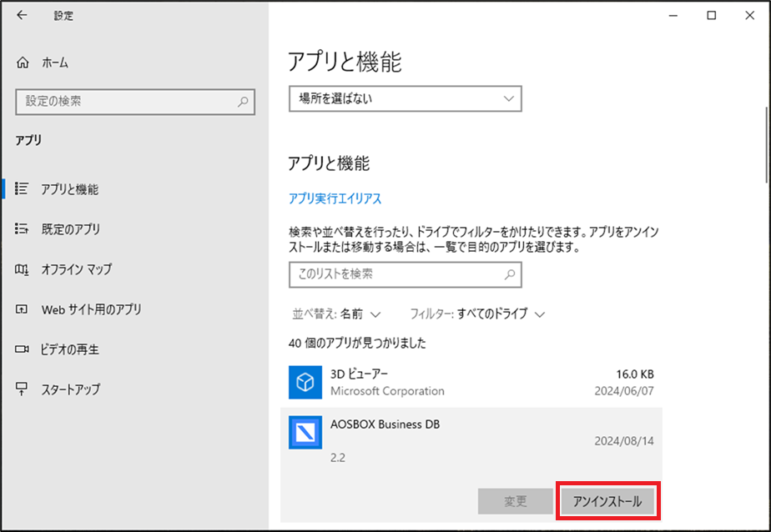Select the アプリと機能 sidebar icon

(22, 188)
